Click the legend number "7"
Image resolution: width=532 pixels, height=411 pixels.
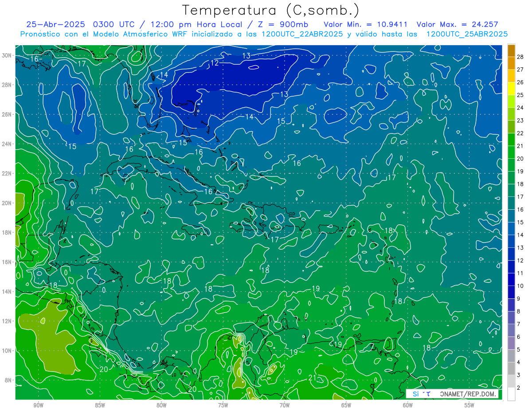[519, 324]
